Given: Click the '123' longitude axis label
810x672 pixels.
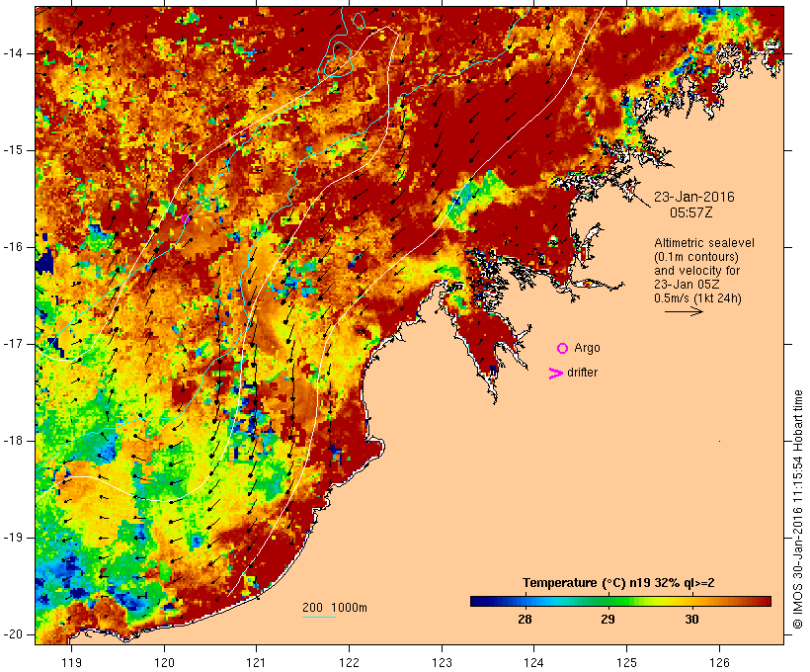Looking at the screenshot, I should pyautogui.click(x=442, y=663).
